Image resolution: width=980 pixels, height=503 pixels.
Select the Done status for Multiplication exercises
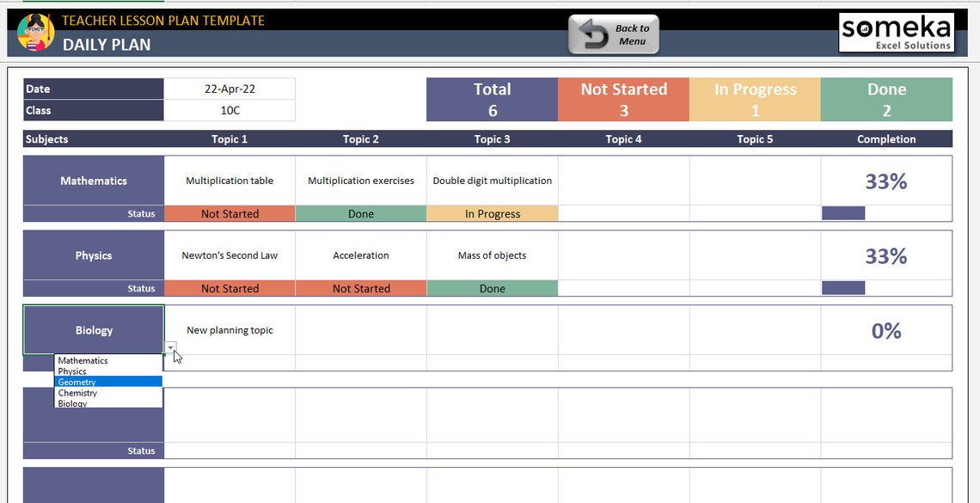coord(360,212)
